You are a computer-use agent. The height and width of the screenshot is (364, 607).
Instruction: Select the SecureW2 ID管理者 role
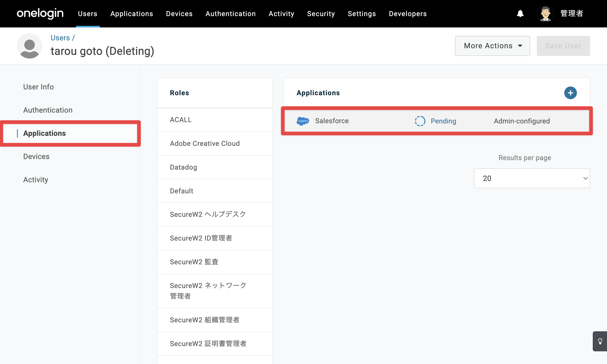coord(215,238)
